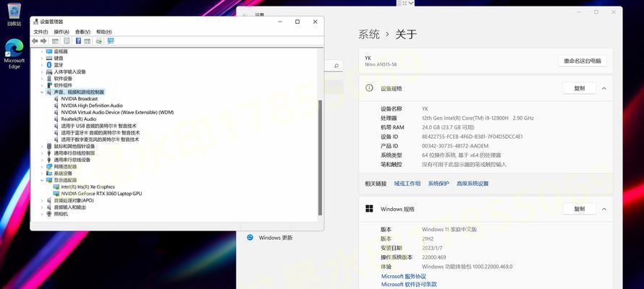Click the speaker icon next to Realtek(R) Audio

click(x=56, y=119)
